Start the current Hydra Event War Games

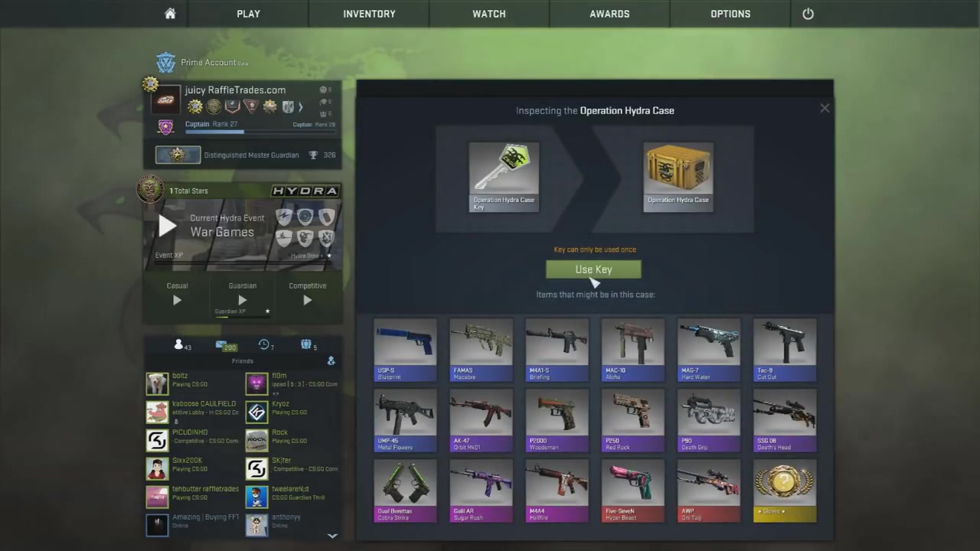(x=167, y=226)
